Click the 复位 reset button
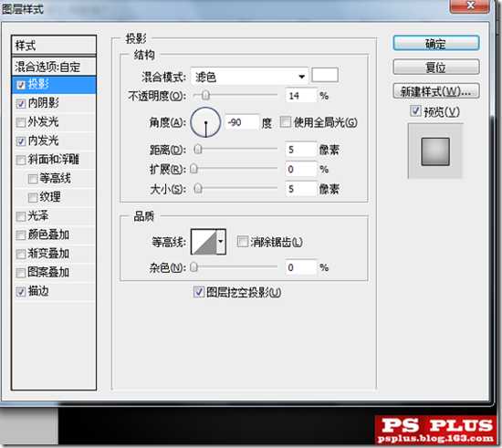Image resolution: width=502 pixels, height=448 pixels. (x=436, y=68)
